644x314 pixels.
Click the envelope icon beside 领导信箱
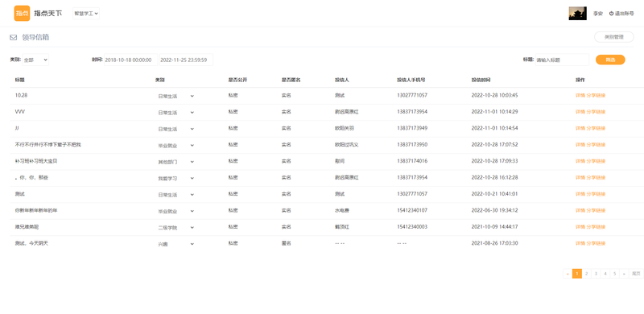(x=14, y=37)
